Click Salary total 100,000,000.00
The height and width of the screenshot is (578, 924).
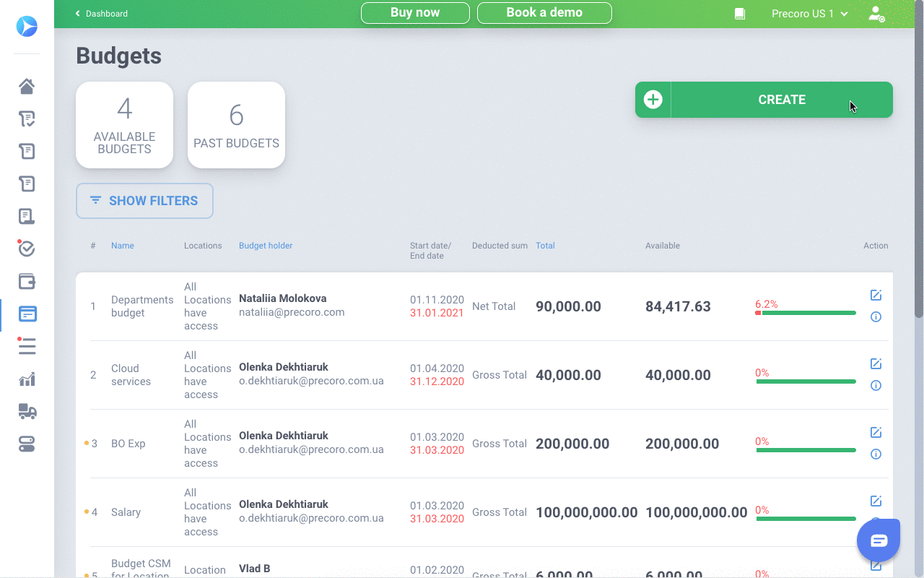pyautogui.click(x=586, y=512)
